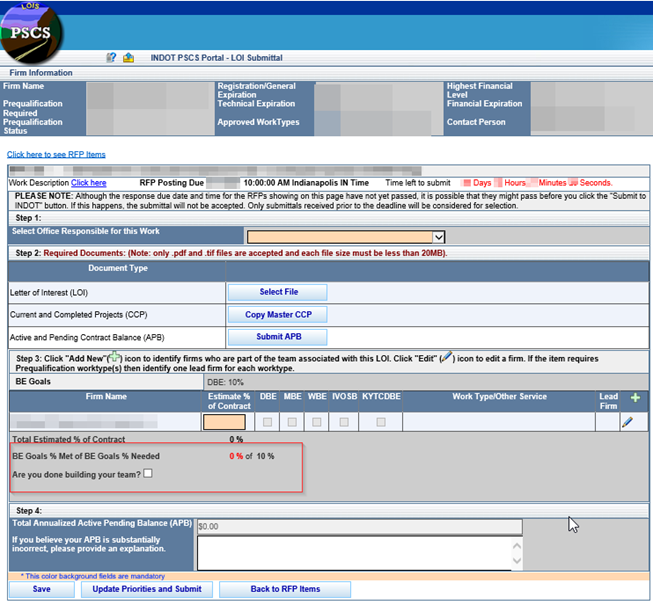653x605 pixels.
Task: Check 'Are you done building your team?'
Action: (148, 473)
